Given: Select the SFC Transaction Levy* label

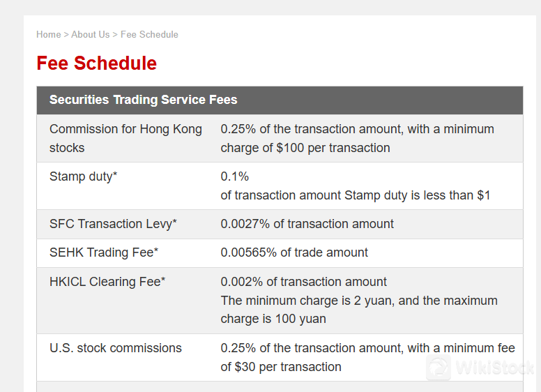Looking at the screenshot, I should 113,224.
